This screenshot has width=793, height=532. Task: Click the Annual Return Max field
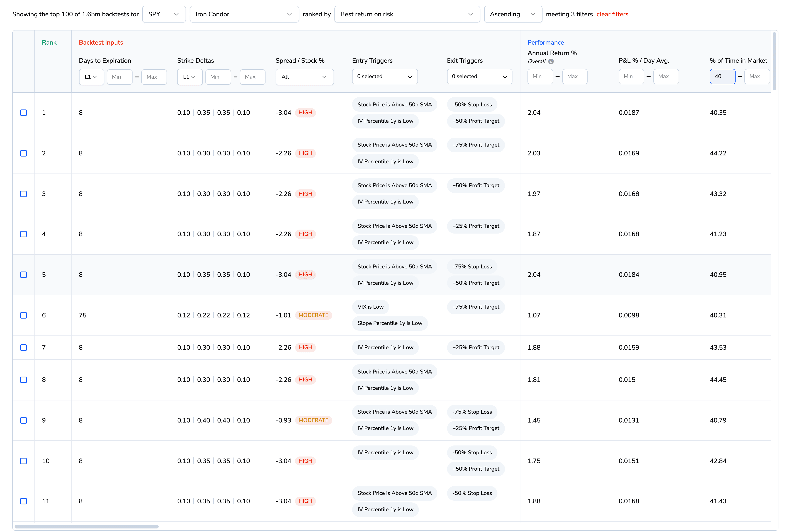[x=575, y=77]
